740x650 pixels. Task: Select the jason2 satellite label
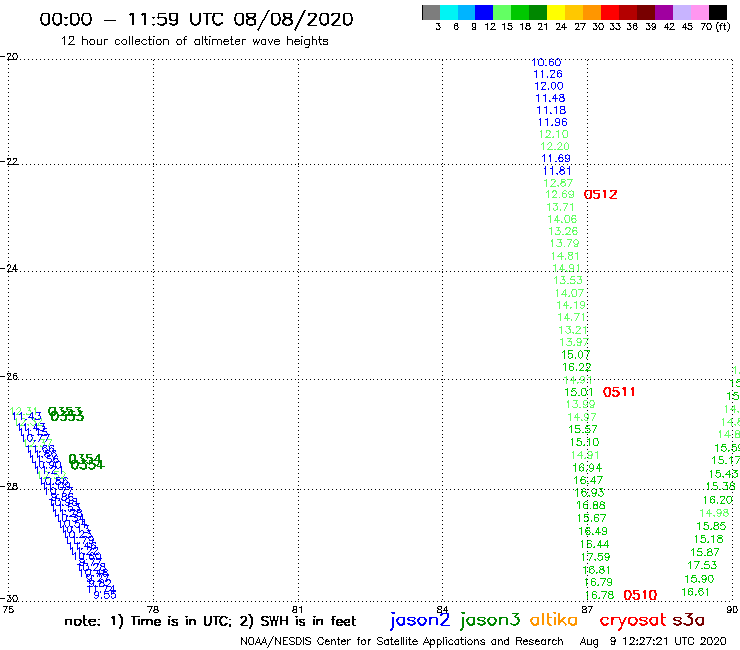tap(420, 620)
